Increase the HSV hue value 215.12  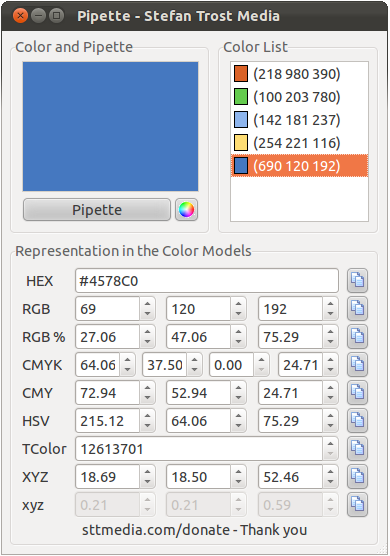pyautogui.click(x=147, y=416)
